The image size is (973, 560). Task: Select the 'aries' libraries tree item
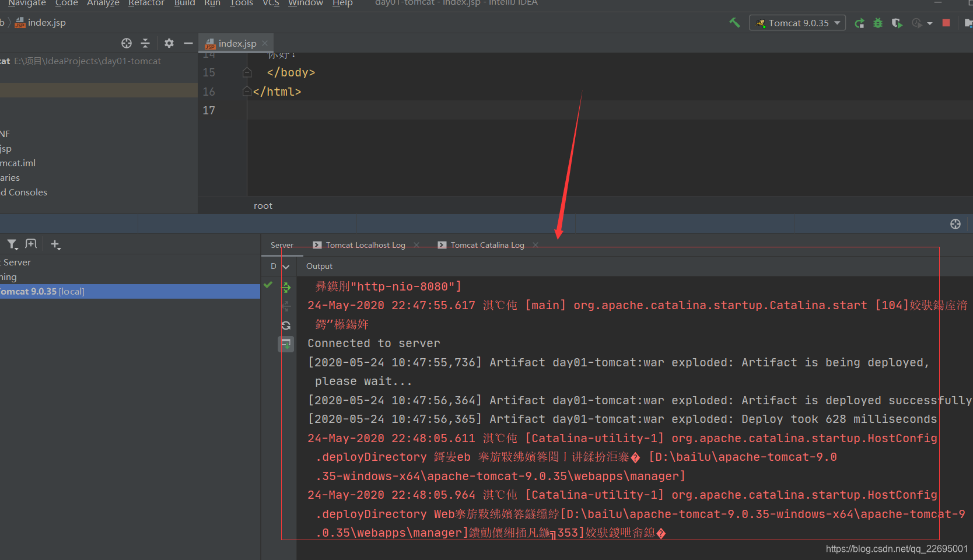[x=10, y=178]
